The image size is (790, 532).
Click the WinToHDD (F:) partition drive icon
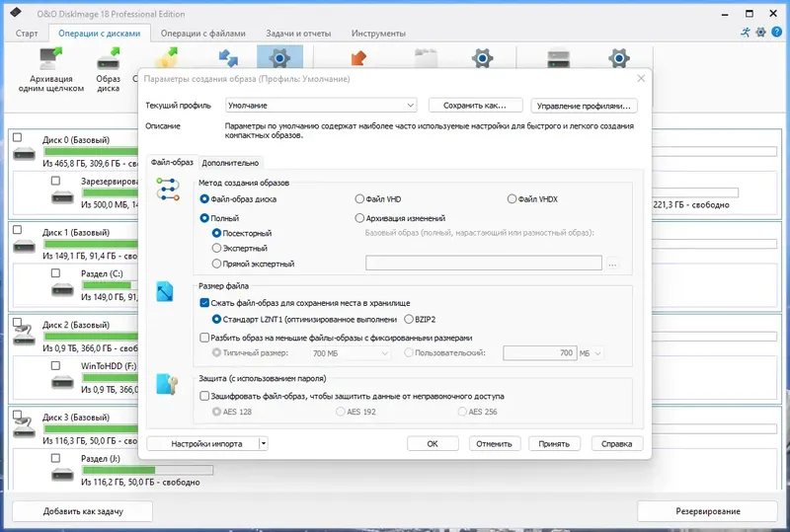click(62, 382)
